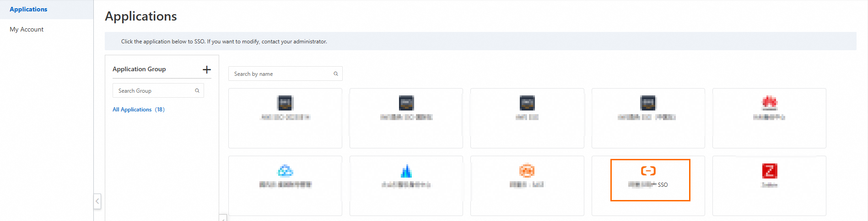This screenshot has width=868, height=221.
Task: Select the All Applications (18) group
Action: point(139,110)
